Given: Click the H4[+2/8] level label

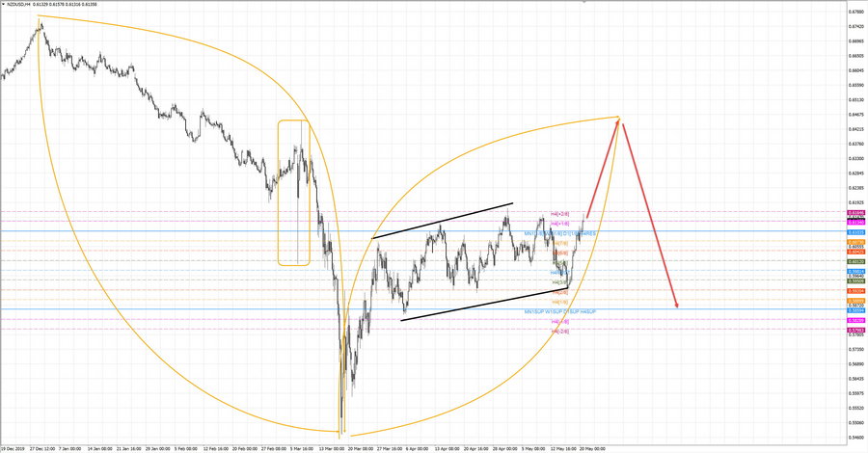Looking at the screenshot, I should (559, 214).
